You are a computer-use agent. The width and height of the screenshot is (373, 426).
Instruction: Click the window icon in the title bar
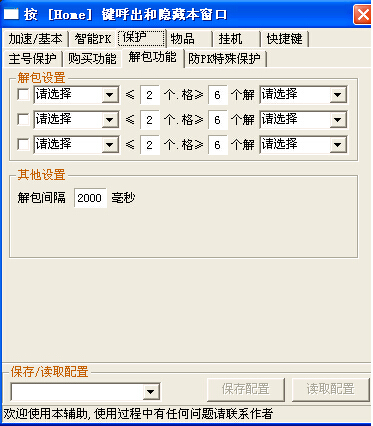[11, 14]
